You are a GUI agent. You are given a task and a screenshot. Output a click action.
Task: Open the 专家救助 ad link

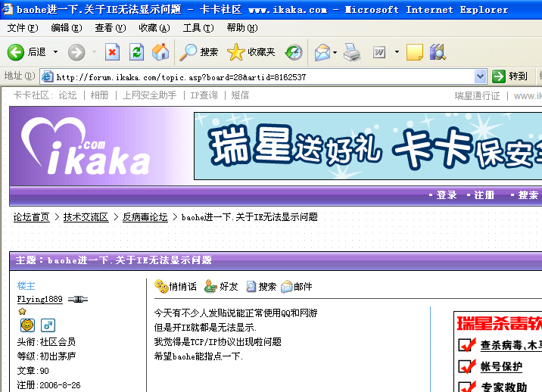pos(504,387)
